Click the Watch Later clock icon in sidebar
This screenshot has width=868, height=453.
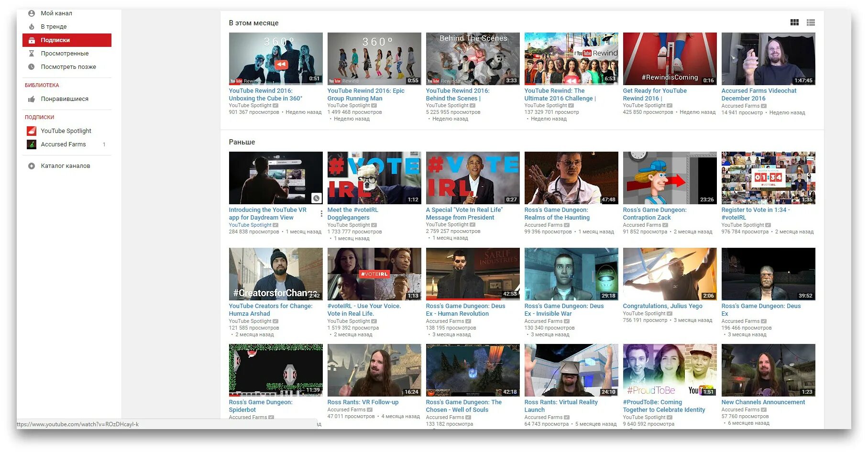[32, 67]
